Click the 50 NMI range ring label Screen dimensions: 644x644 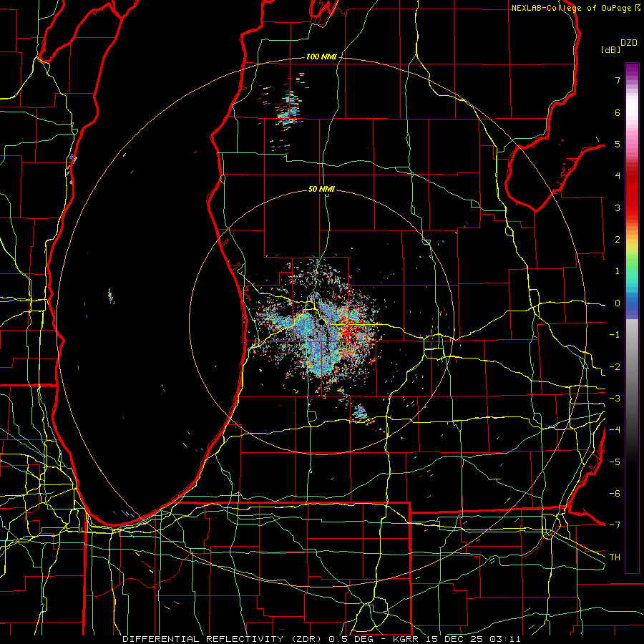321,190
